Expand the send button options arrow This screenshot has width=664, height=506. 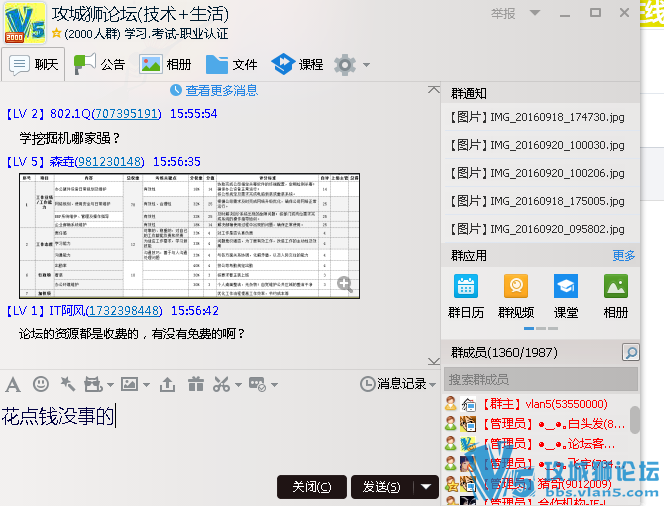427,487
